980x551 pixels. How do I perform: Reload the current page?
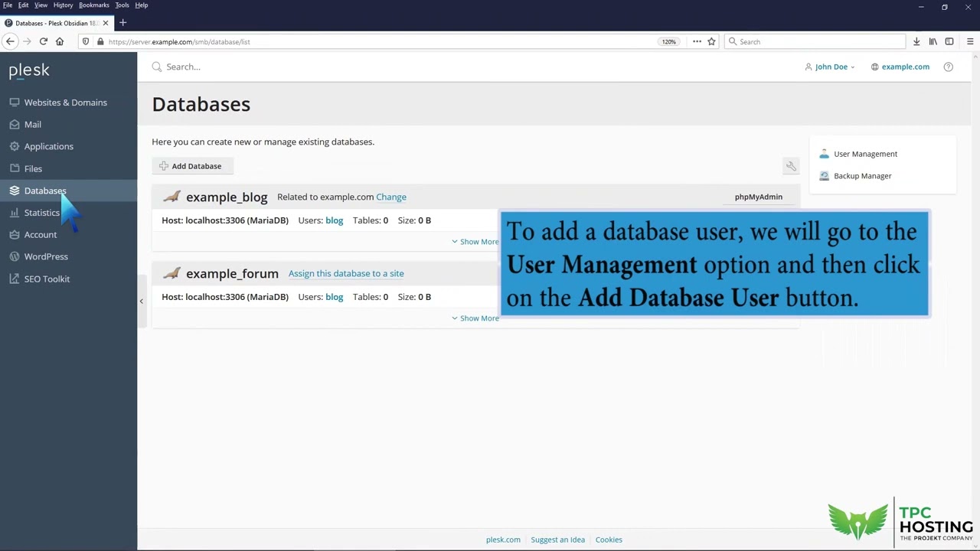click(x=44, y=41)
